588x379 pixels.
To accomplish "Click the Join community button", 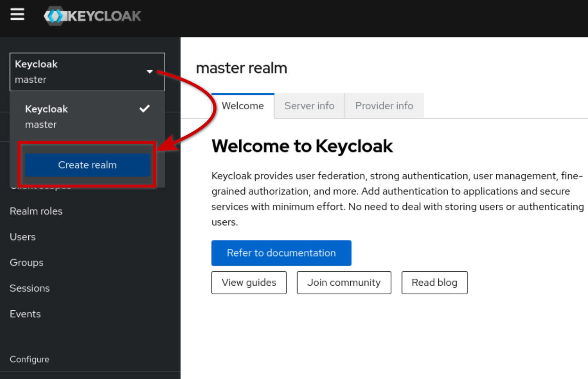I will tap(344, 282).
